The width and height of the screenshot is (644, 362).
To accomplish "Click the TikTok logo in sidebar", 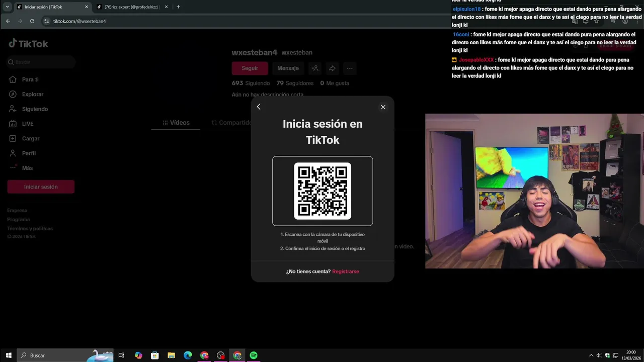I will point(28,44).
